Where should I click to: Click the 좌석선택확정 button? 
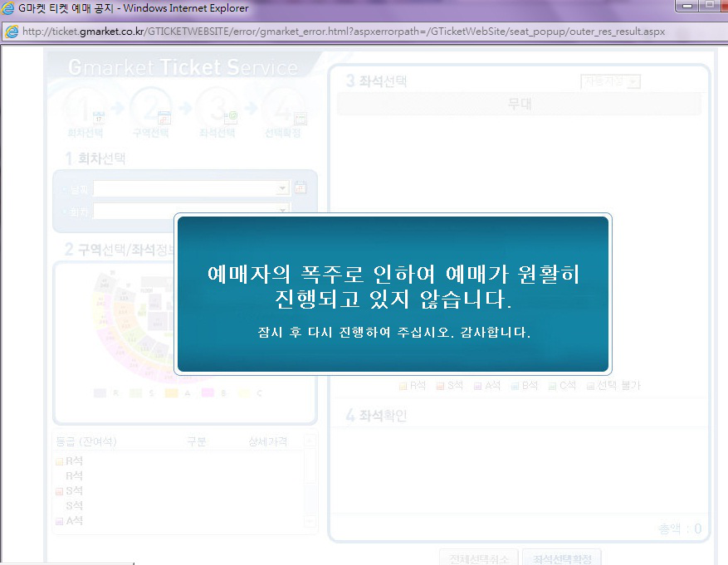pos(561,558)
